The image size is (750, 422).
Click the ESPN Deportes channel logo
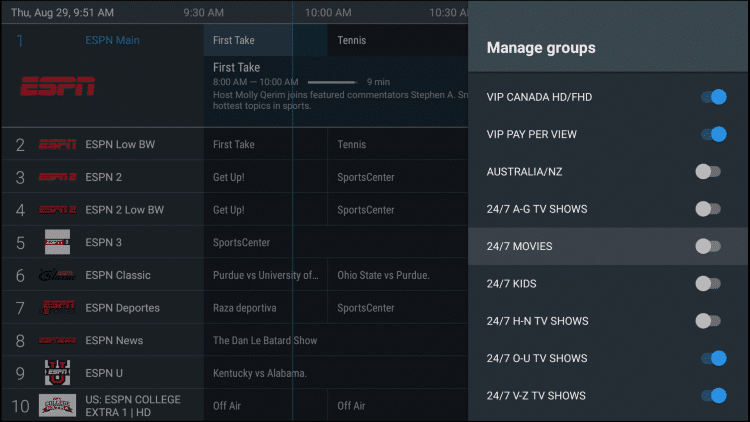(x=57, y=307)
